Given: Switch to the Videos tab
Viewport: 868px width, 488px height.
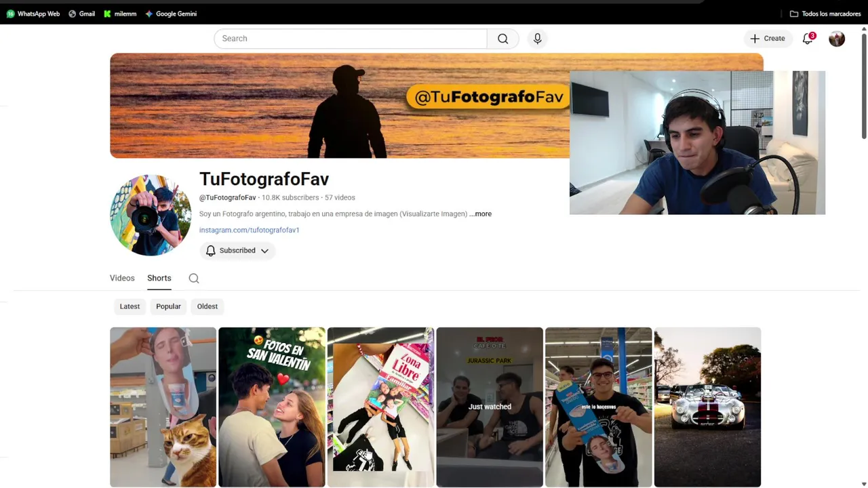Looking at the screenshot, I should [x=122, y=278].
